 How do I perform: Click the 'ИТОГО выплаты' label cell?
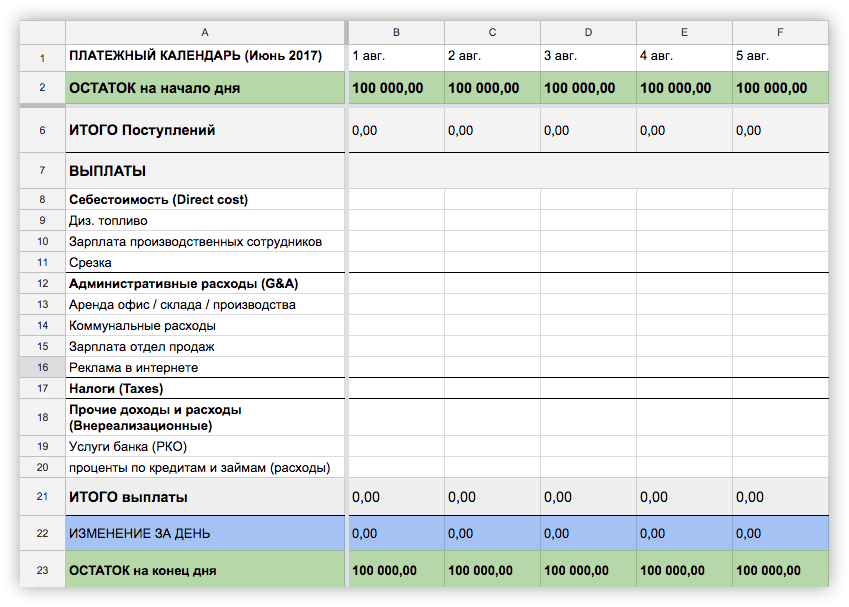(x=204, y=497)
